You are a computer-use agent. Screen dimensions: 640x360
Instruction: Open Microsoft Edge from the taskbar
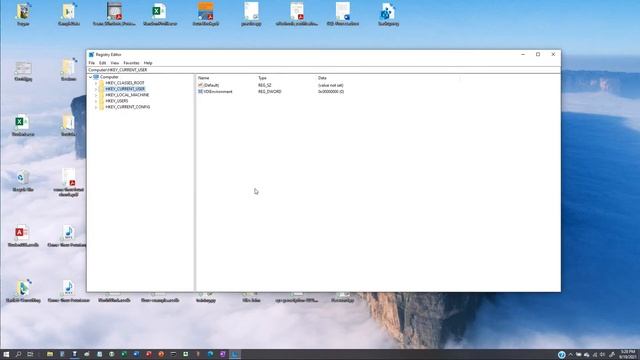211,354
